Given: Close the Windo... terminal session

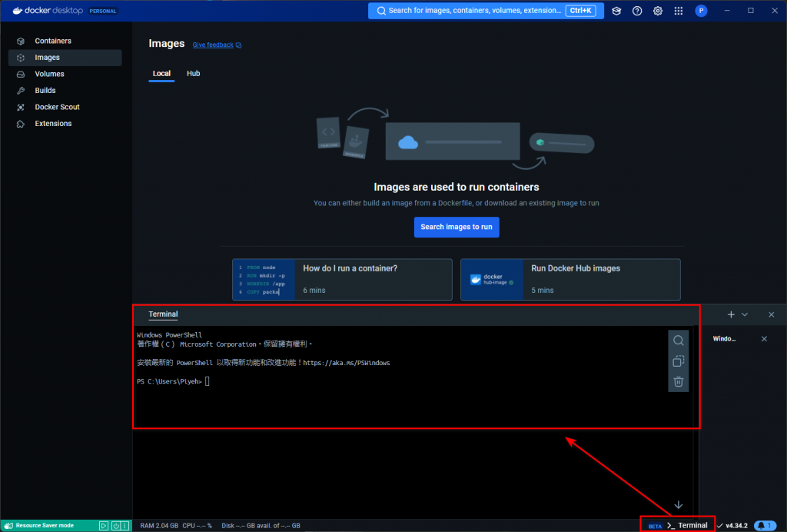Looking at the screenshot, I should (764, 339).
